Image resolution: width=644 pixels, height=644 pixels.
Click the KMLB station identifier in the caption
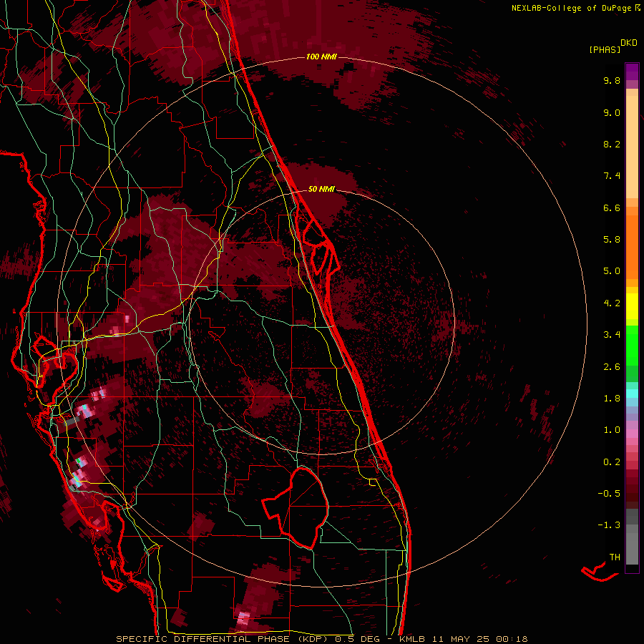click(413, 639)
